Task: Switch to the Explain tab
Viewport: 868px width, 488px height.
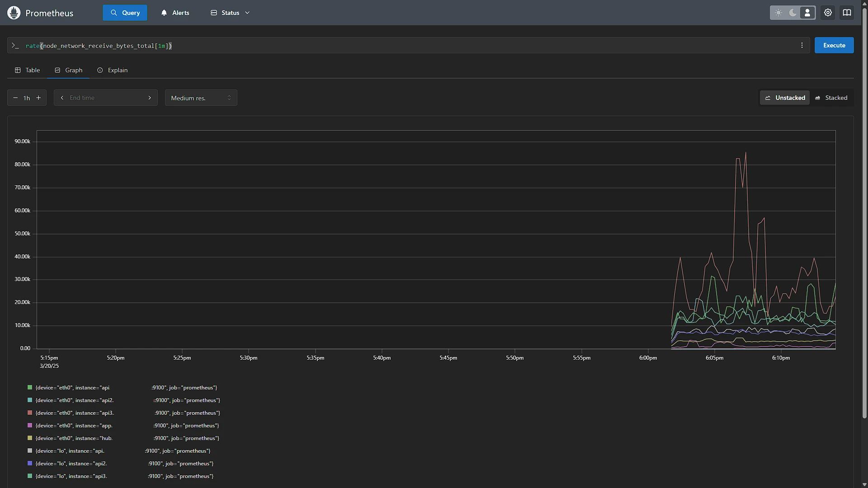Action: [112, 70]
